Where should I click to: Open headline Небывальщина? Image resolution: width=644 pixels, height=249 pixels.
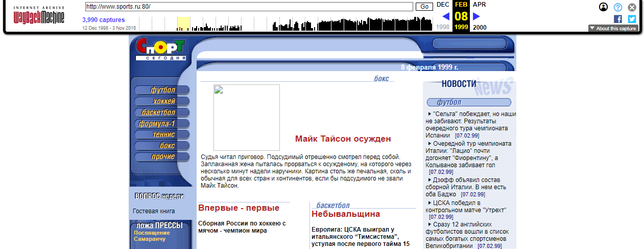tap(346, 214)
